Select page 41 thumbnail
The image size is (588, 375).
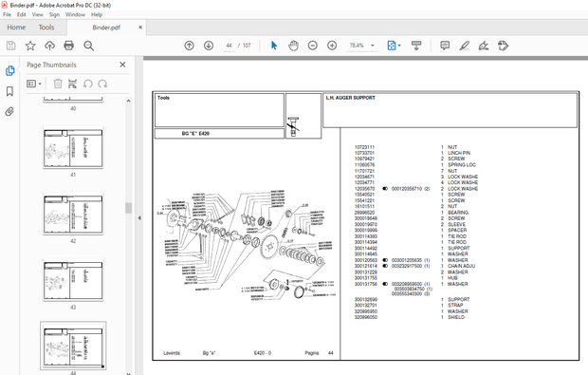(x=73, y=148)
